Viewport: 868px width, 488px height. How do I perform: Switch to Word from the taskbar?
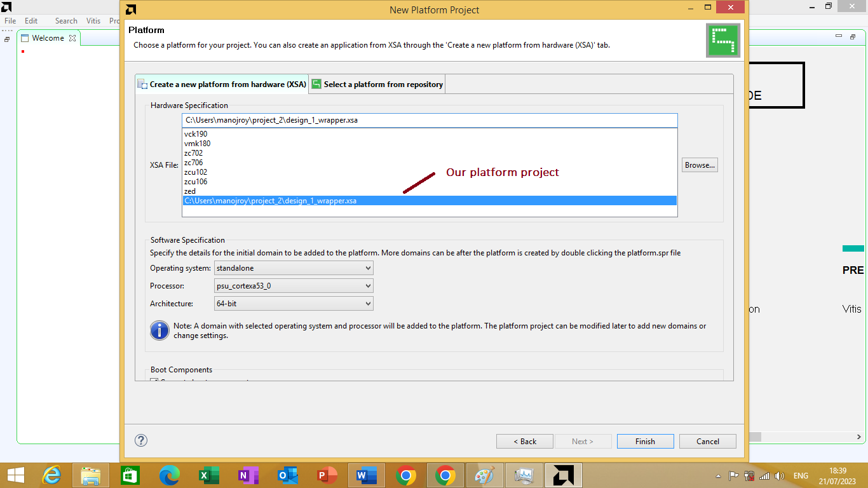pos(367,475)
